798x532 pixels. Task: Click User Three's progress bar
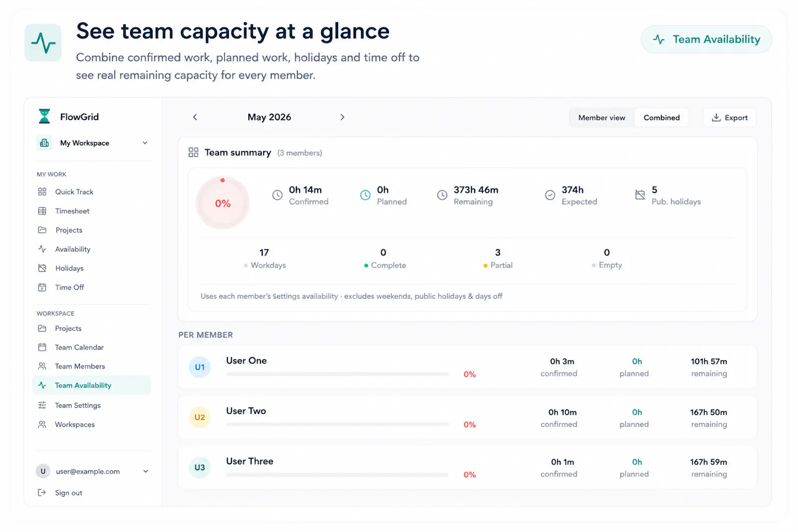(338, 475)
